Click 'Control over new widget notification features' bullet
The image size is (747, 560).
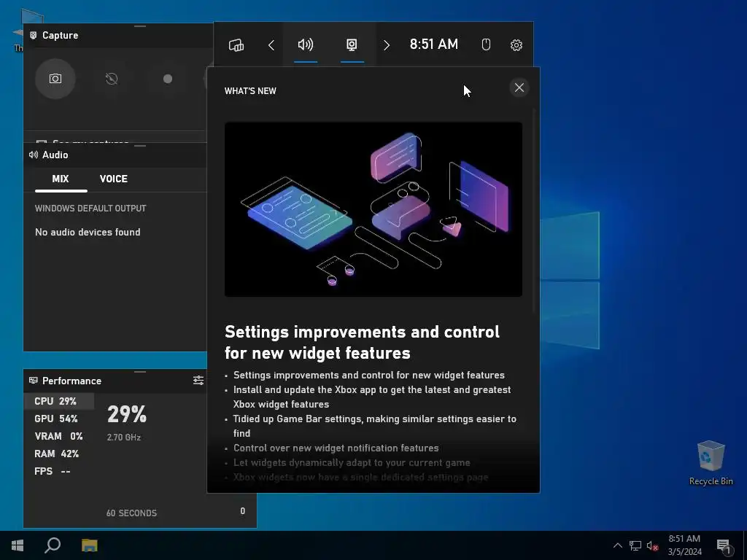336,448
